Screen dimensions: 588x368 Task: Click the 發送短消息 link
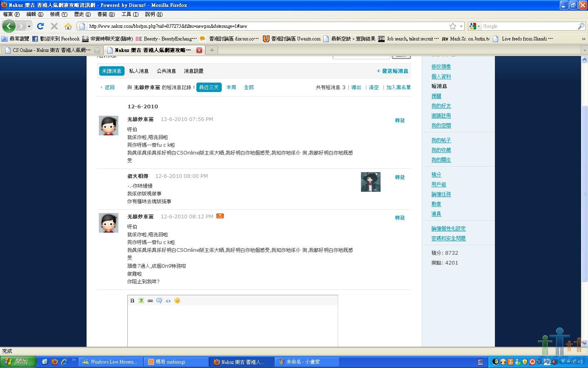pos(392,71)
